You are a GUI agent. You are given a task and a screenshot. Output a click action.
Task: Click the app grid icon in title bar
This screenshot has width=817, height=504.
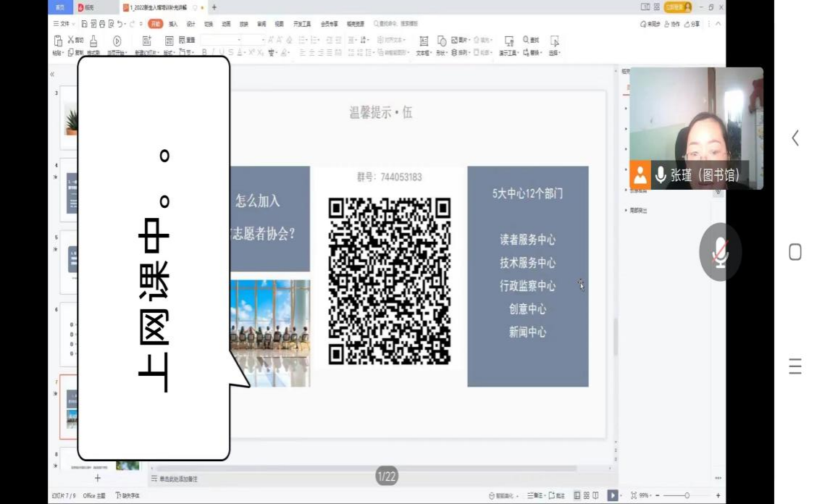tap(656, 7)
